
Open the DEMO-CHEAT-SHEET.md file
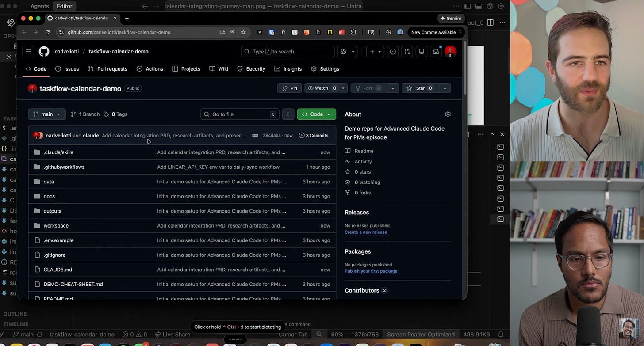point(73,284)
